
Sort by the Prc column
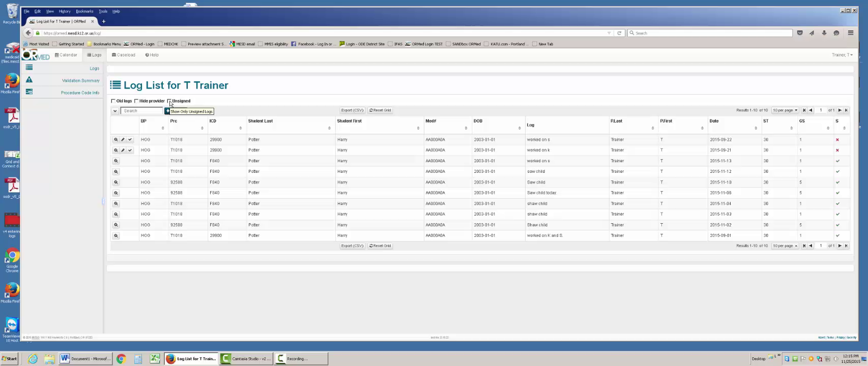(x=187, y=125)
